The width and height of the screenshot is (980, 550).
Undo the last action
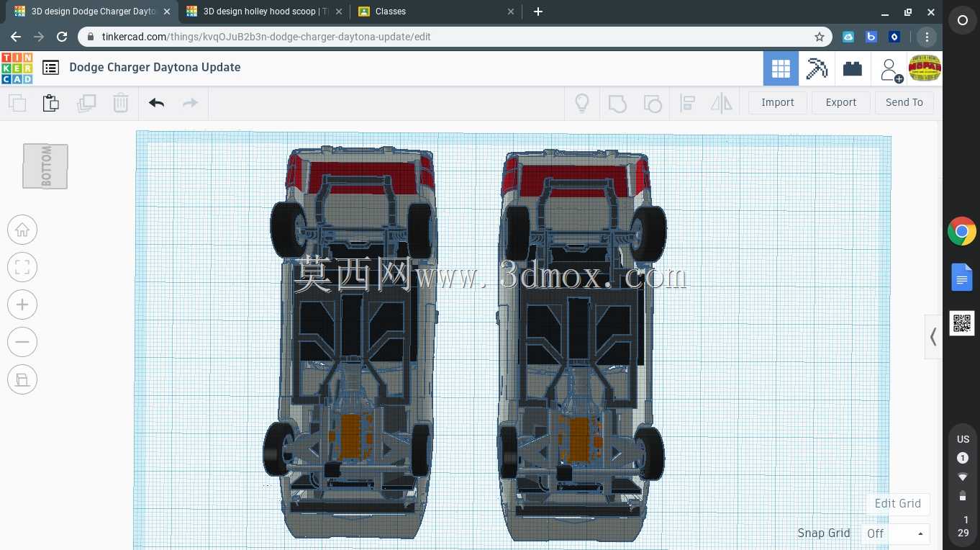point(156,103)
